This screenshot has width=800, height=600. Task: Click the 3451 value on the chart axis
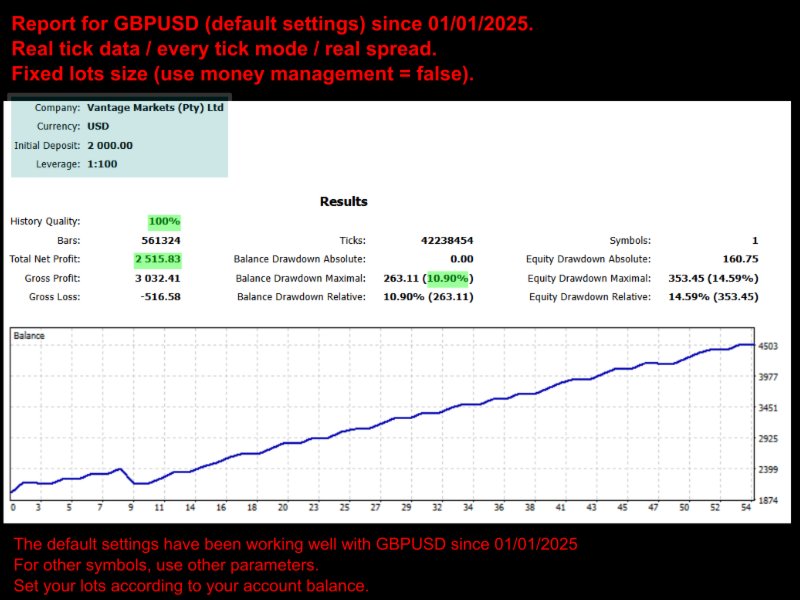(768, 408)
